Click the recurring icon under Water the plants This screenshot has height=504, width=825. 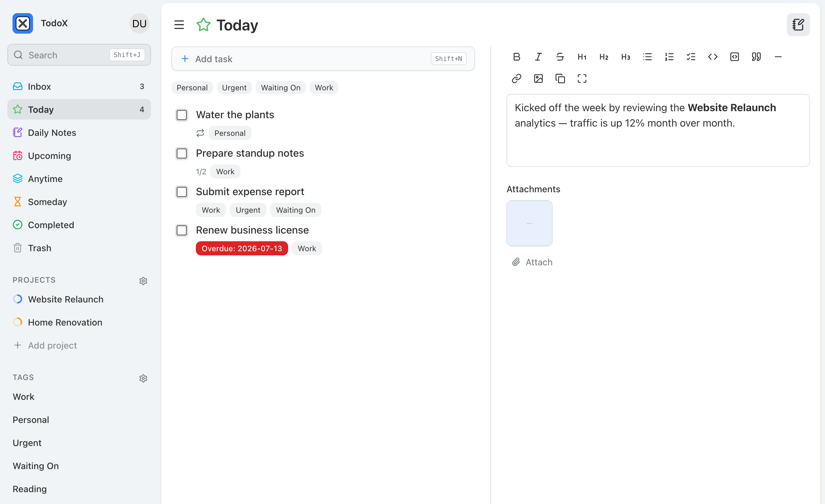(200, 133)
